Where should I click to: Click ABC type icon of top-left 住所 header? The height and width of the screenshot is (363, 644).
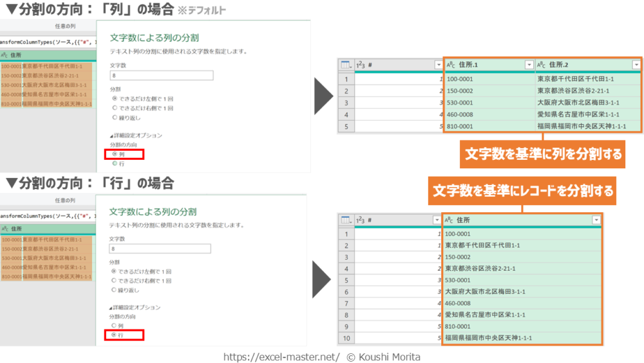coord(5,55)
